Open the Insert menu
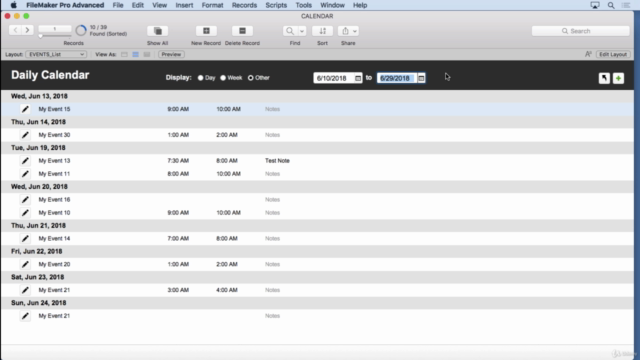 pos(184,5)
